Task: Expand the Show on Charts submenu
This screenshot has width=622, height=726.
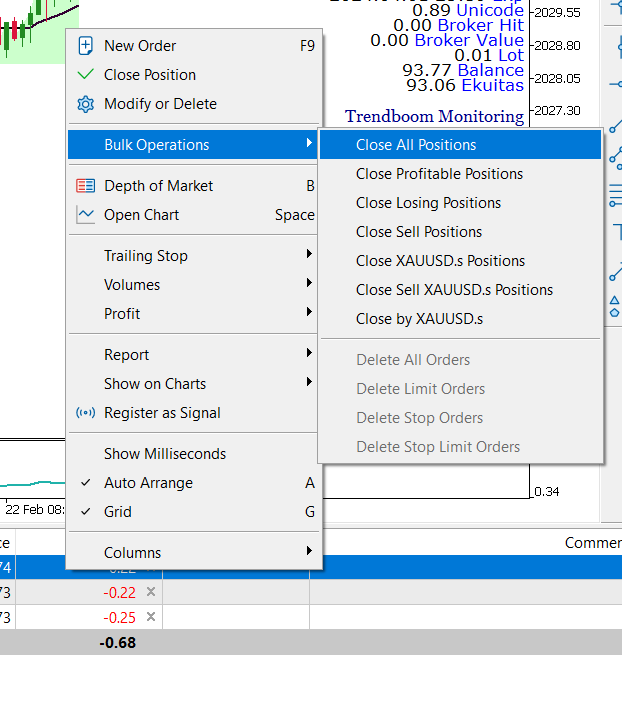Action: [x=194, y=384]
